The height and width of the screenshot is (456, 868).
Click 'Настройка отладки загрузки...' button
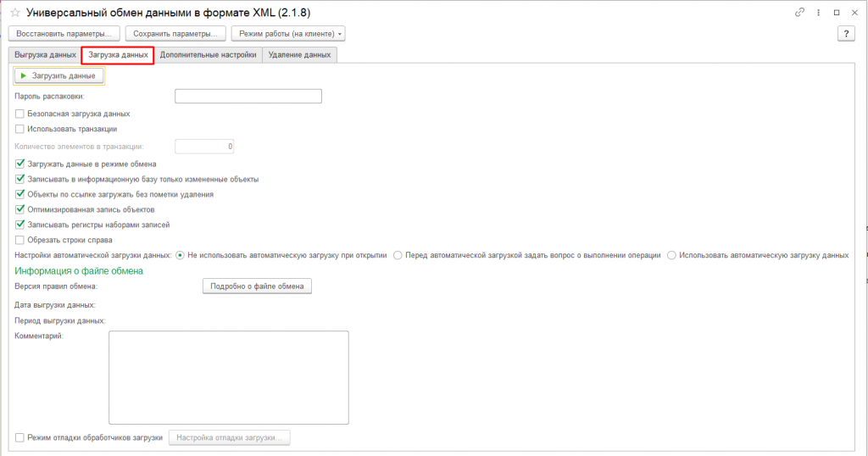229,437
